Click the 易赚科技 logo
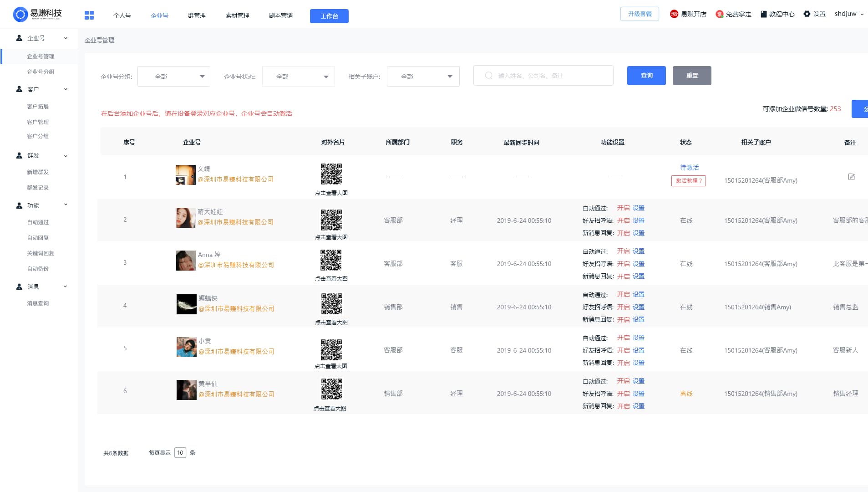Image resolution: width=868 pixels, height=492 pixels. [37, 14]
